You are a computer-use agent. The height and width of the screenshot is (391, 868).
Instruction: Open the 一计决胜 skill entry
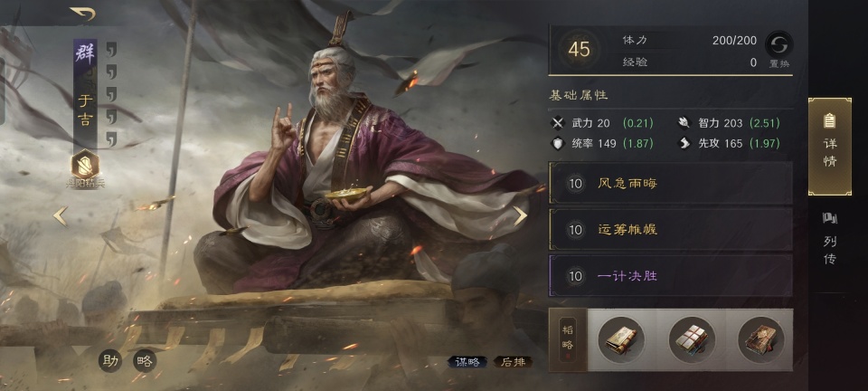tap(670, 275)
